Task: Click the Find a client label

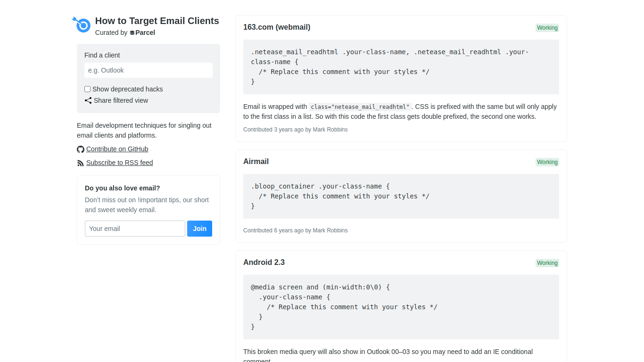Action: [x=102, y=55]
